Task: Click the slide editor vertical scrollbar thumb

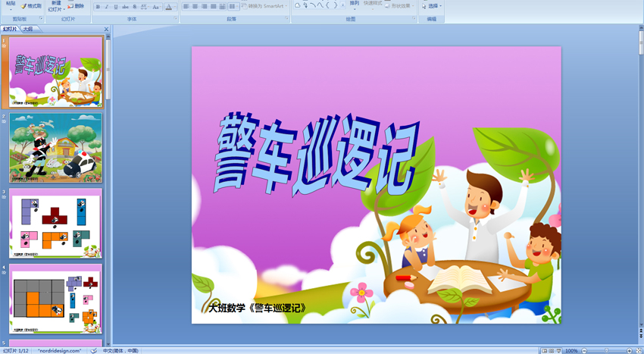Action: 641,42
